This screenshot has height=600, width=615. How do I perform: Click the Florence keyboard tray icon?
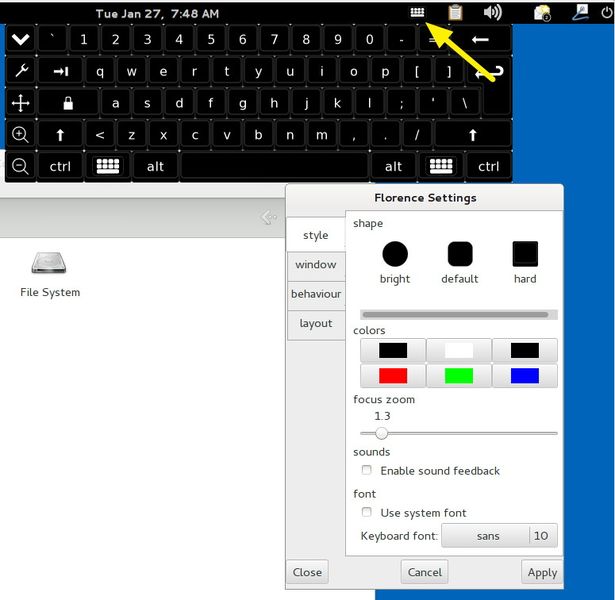[417, 13]
